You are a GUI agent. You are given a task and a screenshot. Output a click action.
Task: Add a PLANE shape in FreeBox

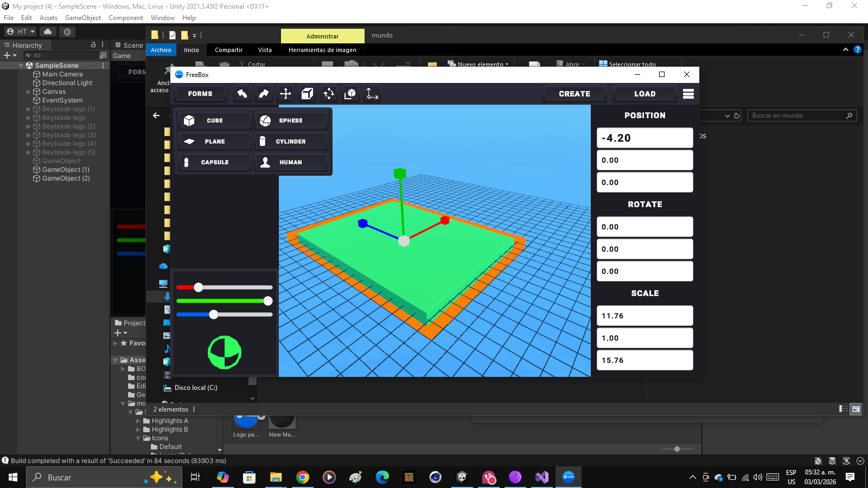tap(215, 142)
